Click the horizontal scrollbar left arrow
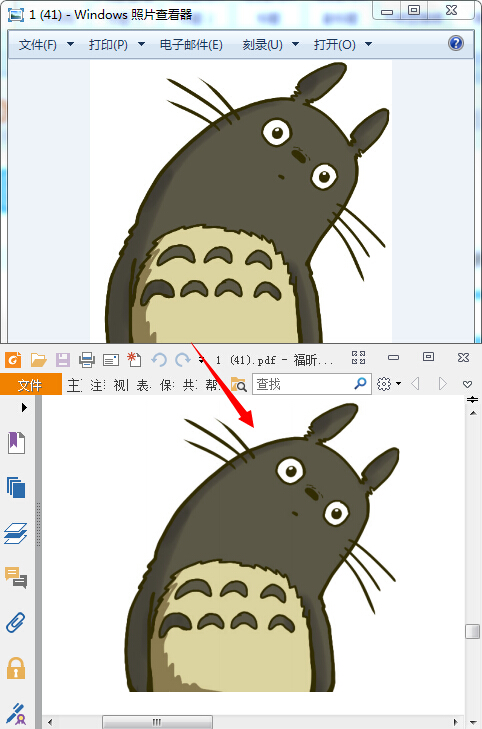Viewport: 482px width, 729px height. (x=50, y=722)
